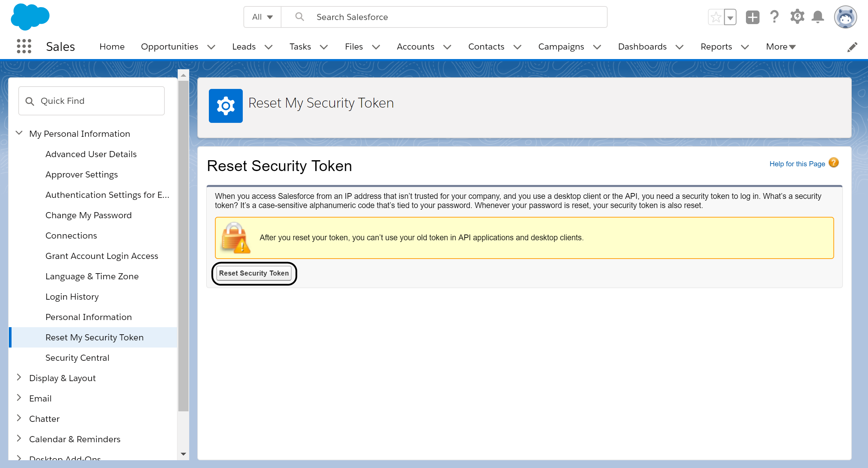Open the Reports tab
The width and height of the screenshot is (868, 468).
pos(716,46)
